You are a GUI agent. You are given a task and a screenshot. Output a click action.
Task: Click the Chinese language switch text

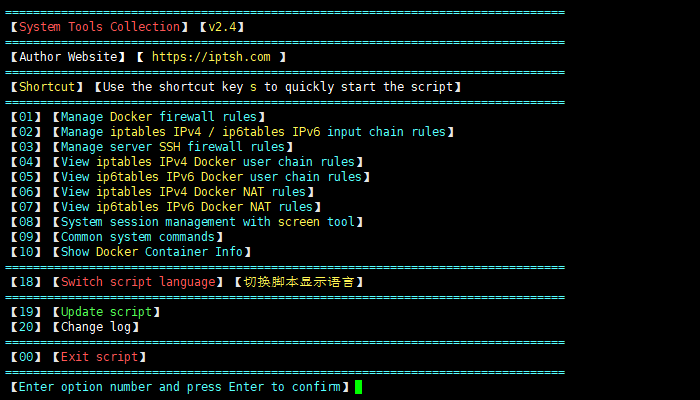298,282
